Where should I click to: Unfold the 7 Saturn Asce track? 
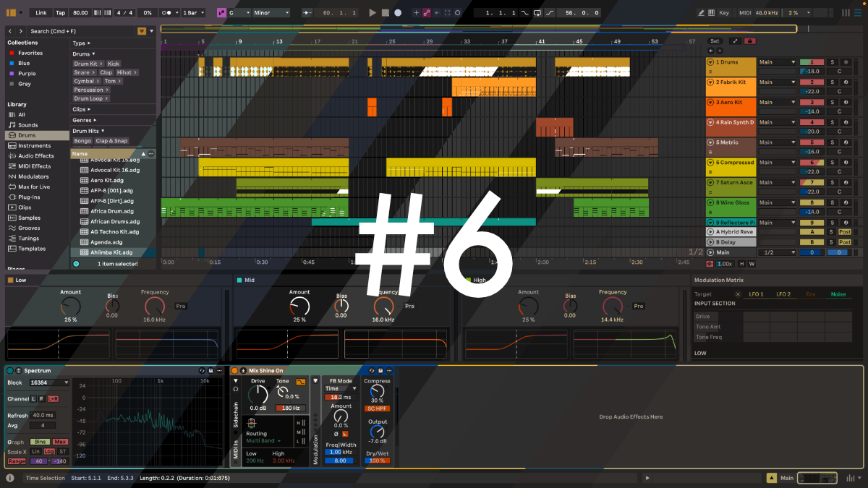pyautogui.click(x=711, y=183)
